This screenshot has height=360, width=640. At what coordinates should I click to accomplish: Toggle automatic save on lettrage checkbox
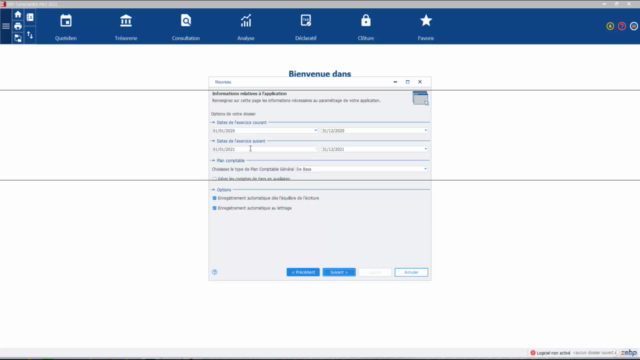pyautogui.click(x=214, y=208)
